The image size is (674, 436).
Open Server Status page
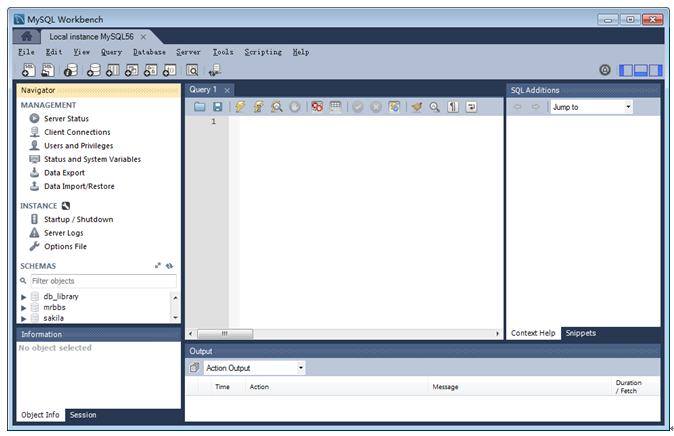66,119
